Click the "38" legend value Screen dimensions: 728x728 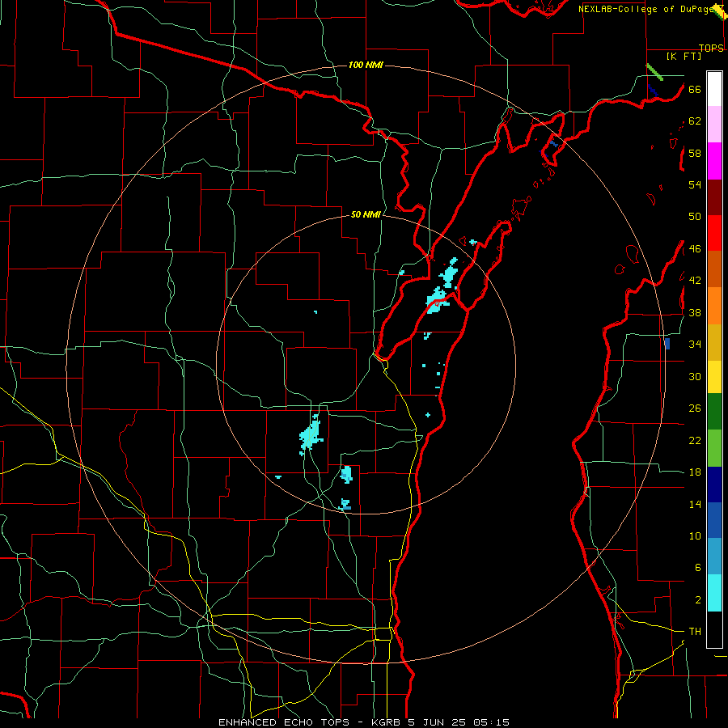click(695, 312)
